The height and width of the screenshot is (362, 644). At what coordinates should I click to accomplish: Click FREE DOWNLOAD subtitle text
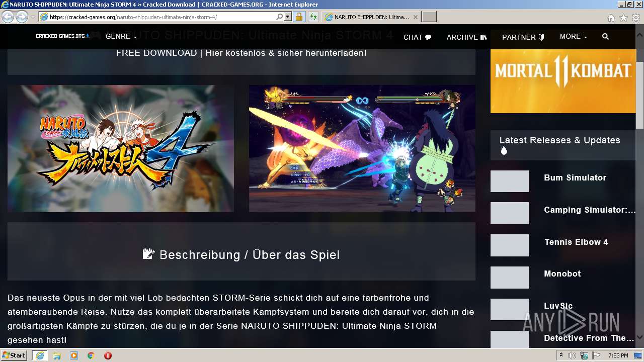(242, 53)
